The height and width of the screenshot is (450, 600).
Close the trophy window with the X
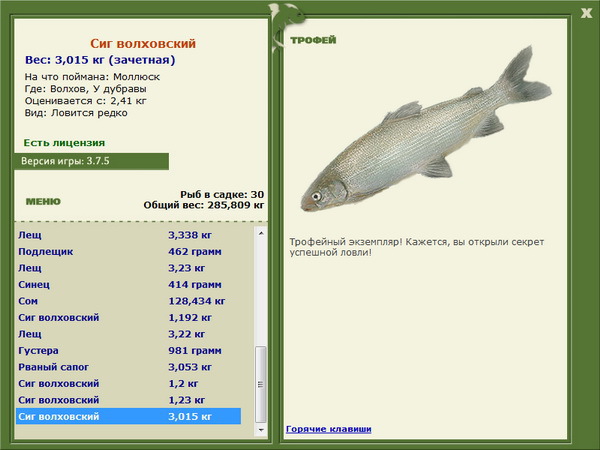586,13
